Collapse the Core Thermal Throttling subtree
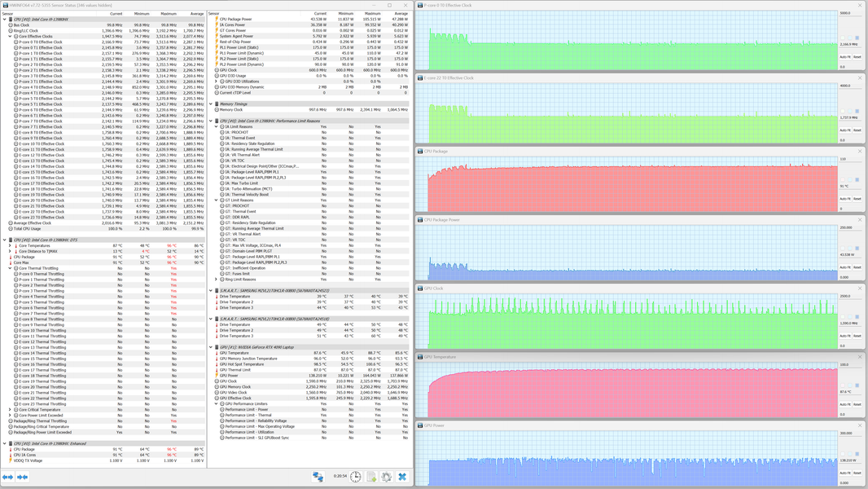 [x=10, y=268]
